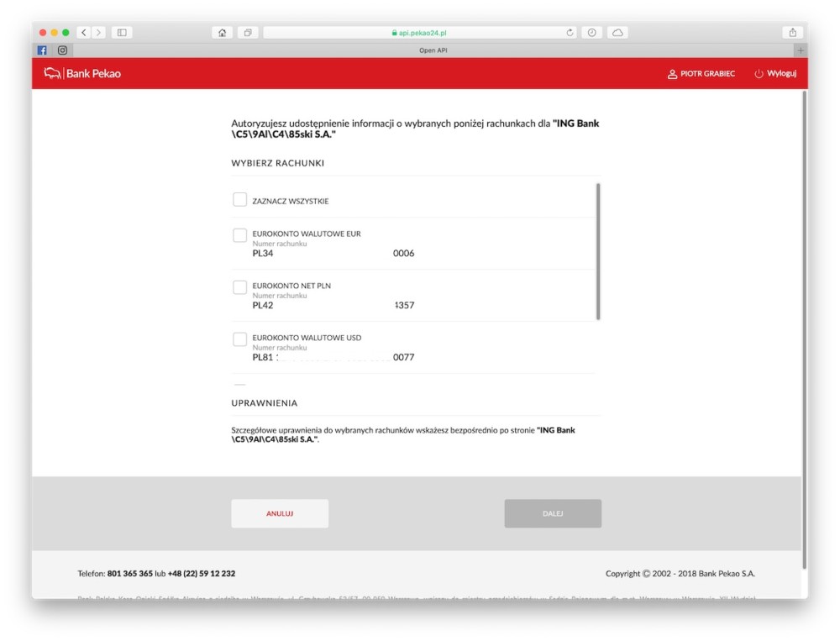Check the ZAZNACZ WSZYSTKIE checkbox
The width and height of the screenshot is (840, 641).
(x=240, y=200)
